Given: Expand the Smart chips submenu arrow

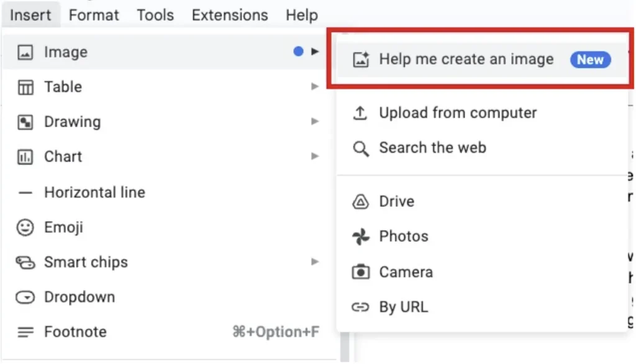Looking at the screenshot, I should pyautogui.click(x=315, y=262).
